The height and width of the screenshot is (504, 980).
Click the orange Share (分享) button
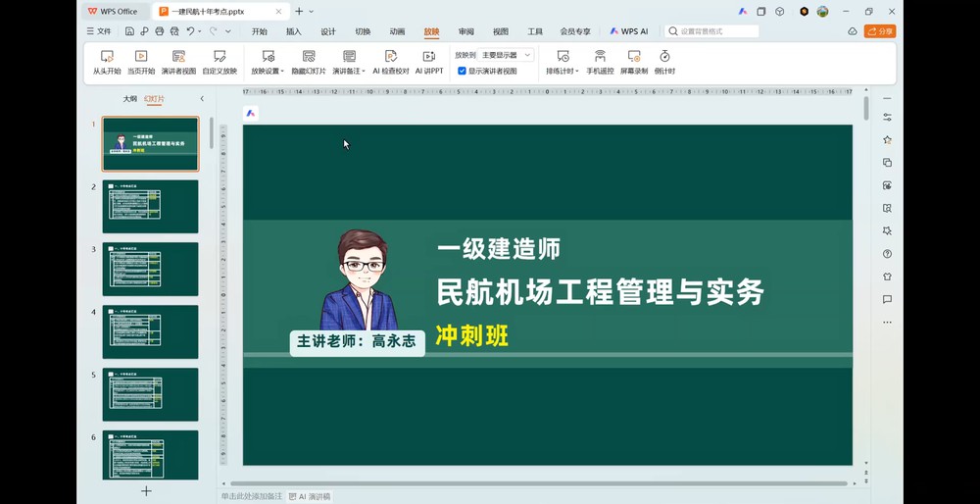[x=880, y=31]
